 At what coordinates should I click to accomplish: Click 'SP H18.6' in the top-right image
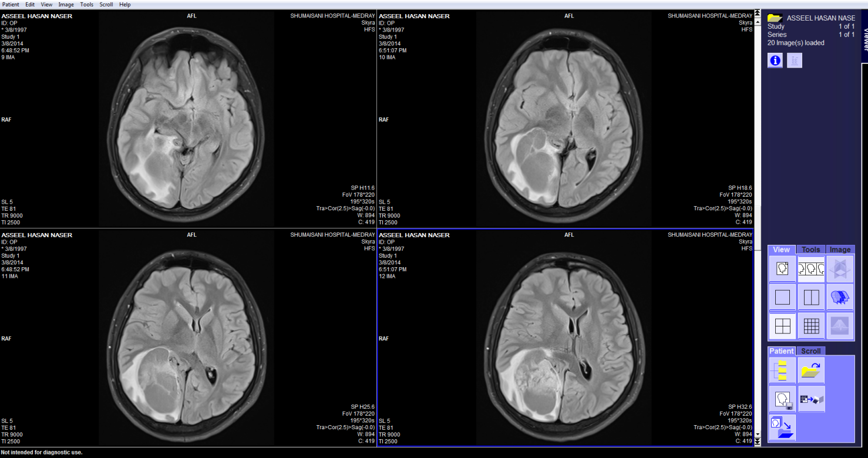click(x=740, y=188)
